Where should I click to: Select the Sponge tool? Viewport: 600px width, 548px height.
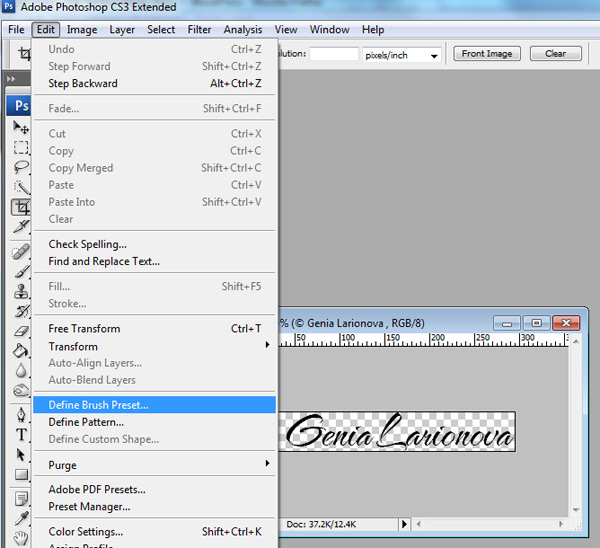click(x=21, y=390)
